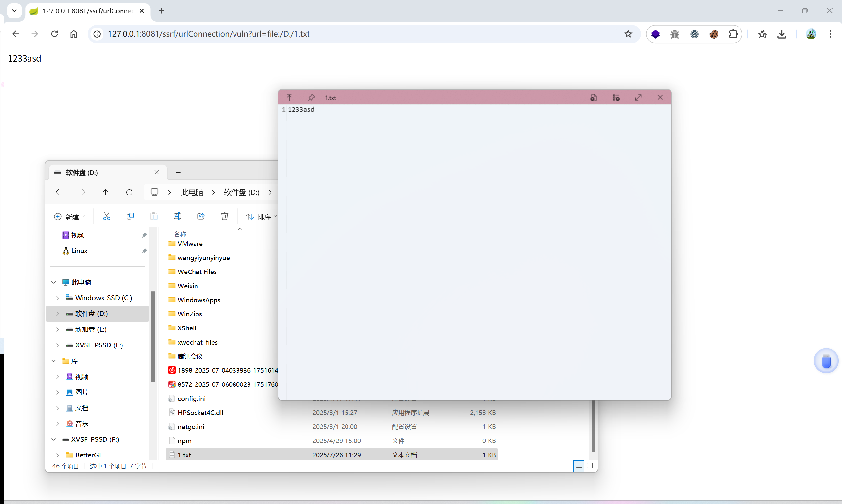Click the browser address bar URL

click(x=209, y=34)
